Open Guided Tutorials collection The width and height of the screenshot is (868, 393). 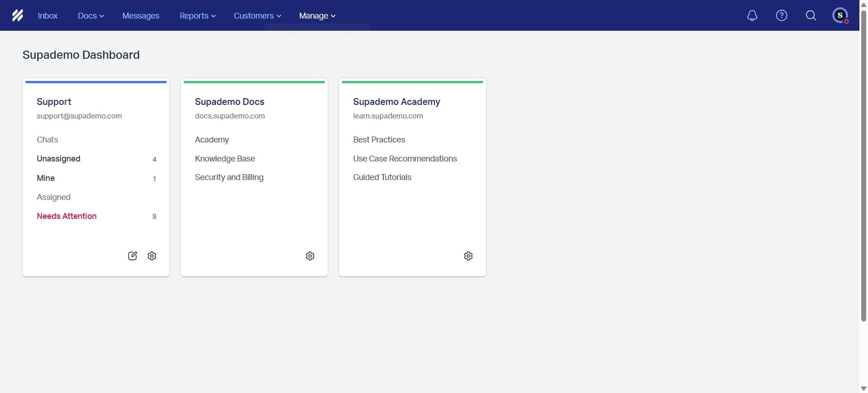[x=382, y=177]
